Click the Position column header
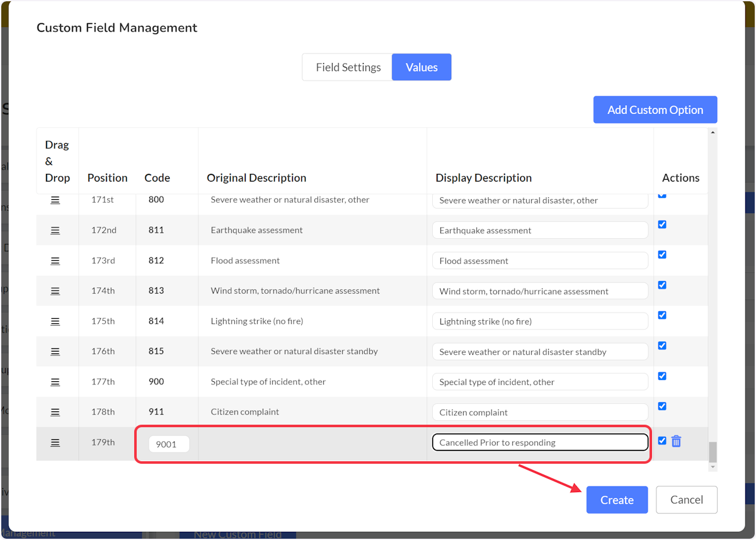 point(107,178)
